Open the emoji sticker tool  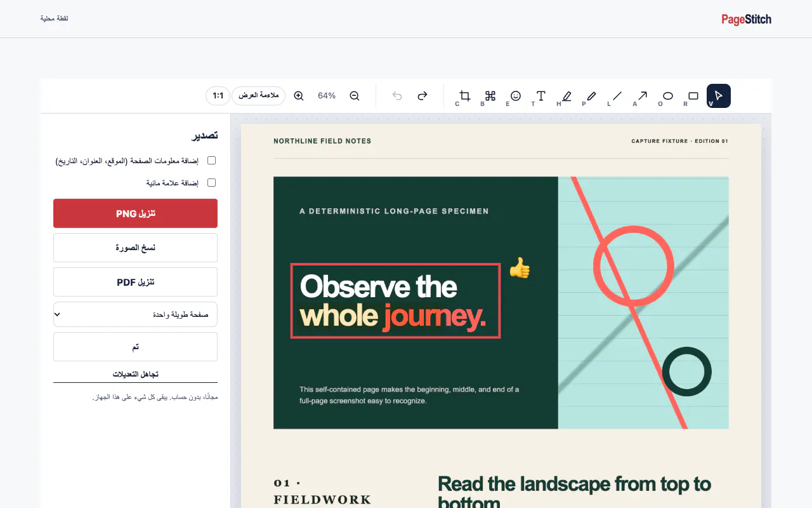click(516, 96)
